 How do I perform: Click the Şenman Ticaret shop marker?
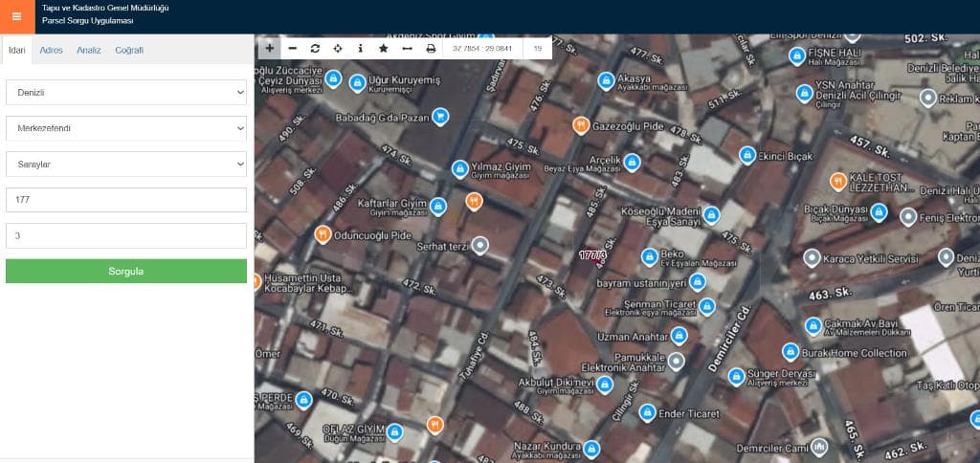(x=707, y=307)
